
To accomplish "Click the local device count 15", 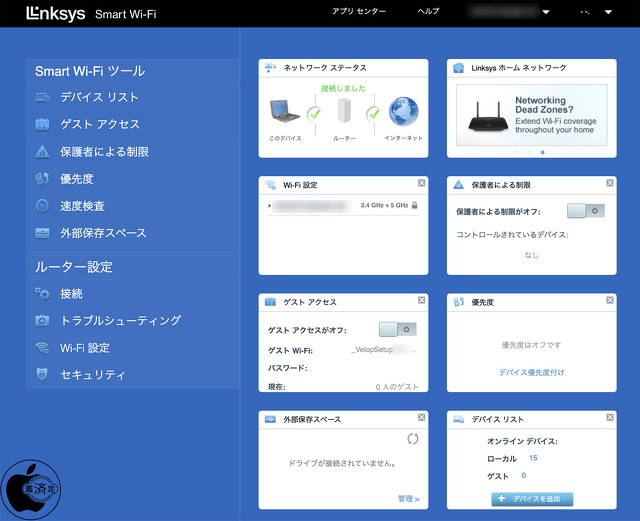I will click(x=533, y=458).
